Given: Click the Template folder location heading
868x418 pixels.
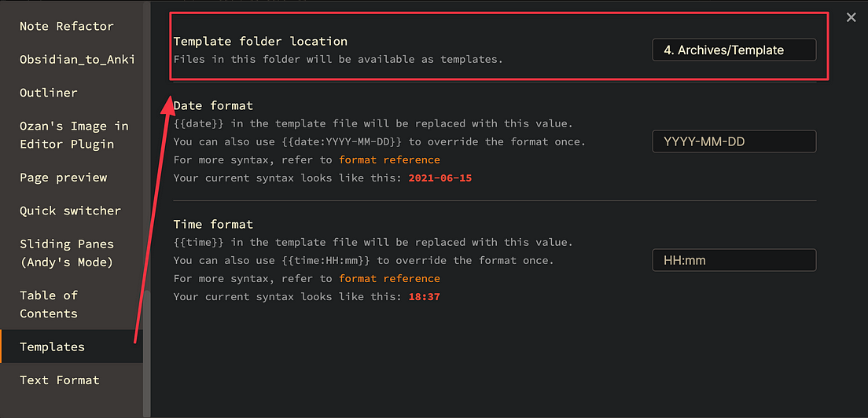Looking at the screenshot, I should (260, 41).
